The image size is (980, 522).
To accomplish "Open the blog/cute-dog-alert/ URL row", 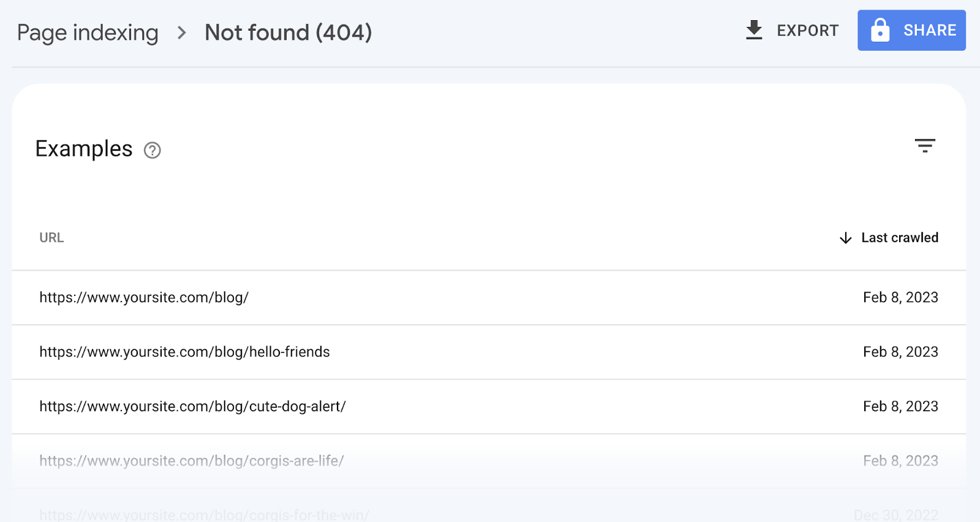I will pyautogui.click(x=192, y=407).
